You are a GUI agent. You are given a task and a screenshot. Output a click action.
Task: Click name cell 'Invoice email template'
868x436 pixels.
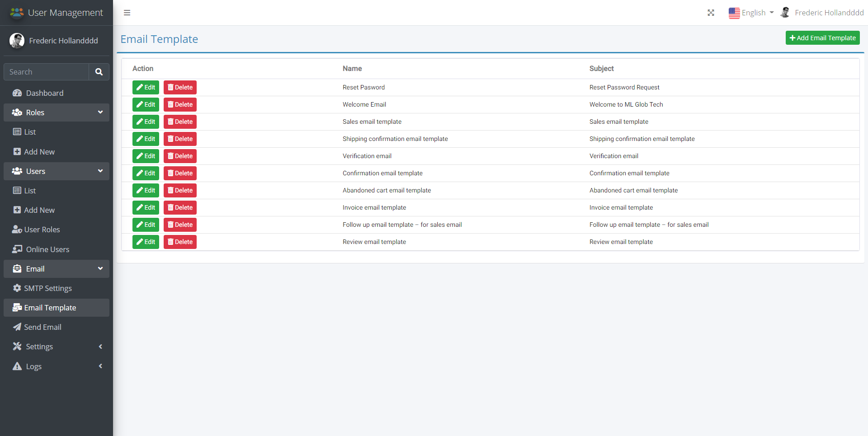pyautogui.click(x=374, y=207)
